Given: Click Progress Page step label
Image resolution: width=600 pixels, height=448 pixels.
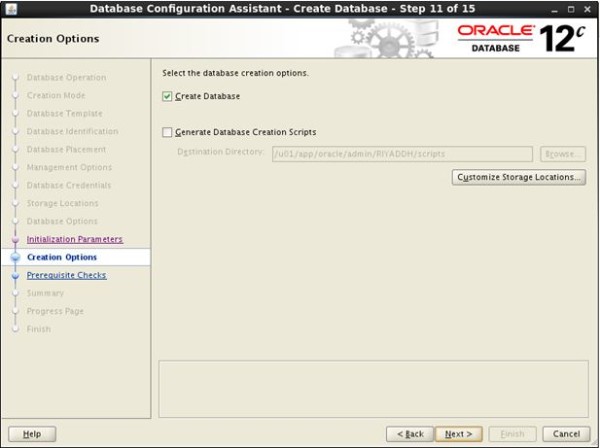Looking at the screenshot, I should 55,311.
